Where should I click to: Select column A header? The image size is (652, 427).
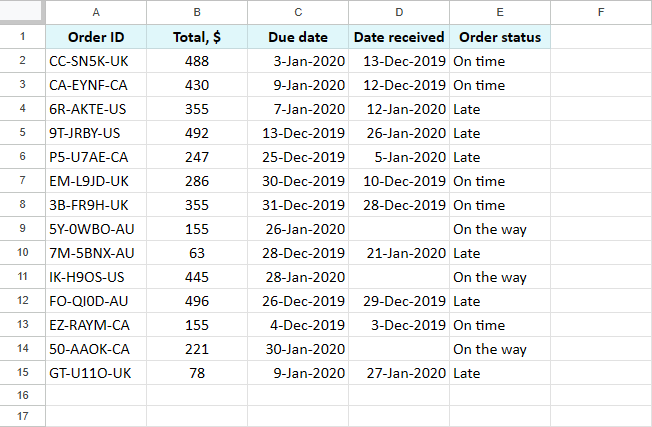point(96,12)
